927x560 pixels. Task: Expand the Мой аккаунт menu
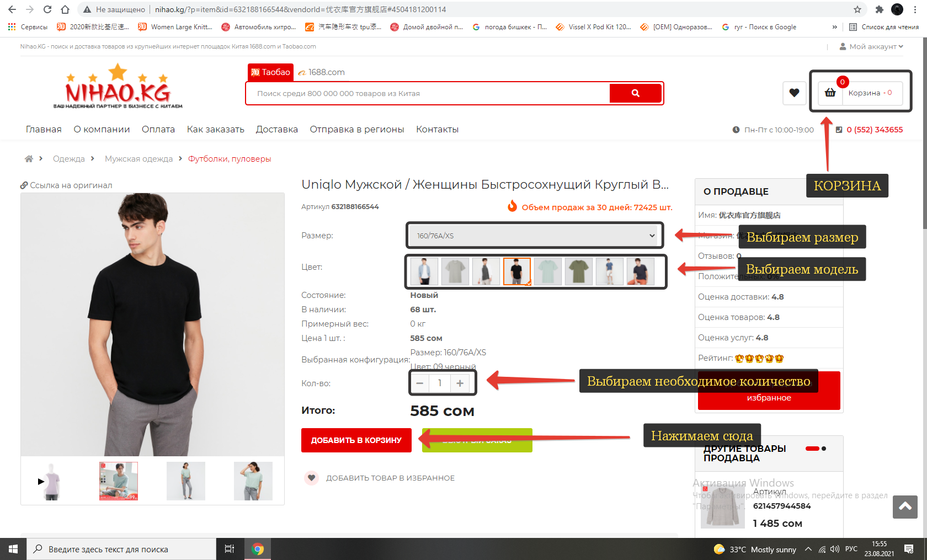pos(871,46)
